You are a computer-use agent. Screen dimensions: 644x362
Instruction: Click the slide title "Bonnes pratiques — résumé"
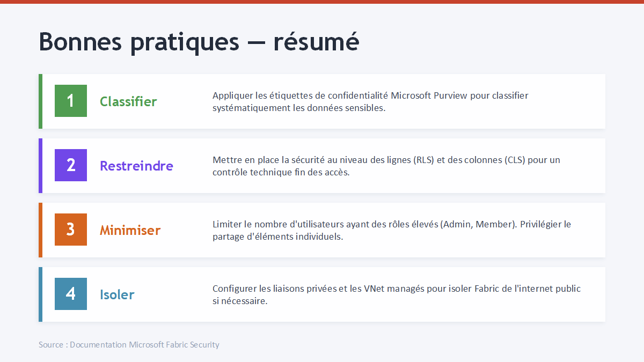199,42
